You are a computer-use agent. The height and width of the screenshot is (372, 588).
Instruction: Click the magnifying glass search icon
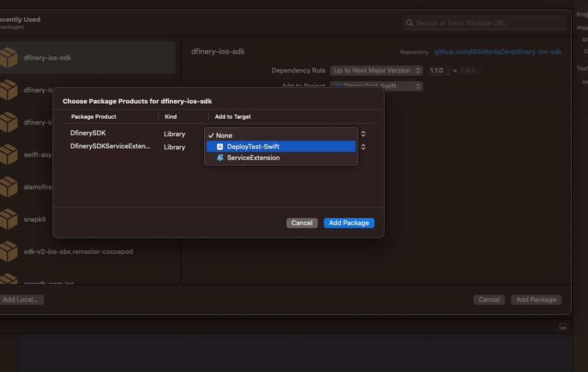click(410, 23)
